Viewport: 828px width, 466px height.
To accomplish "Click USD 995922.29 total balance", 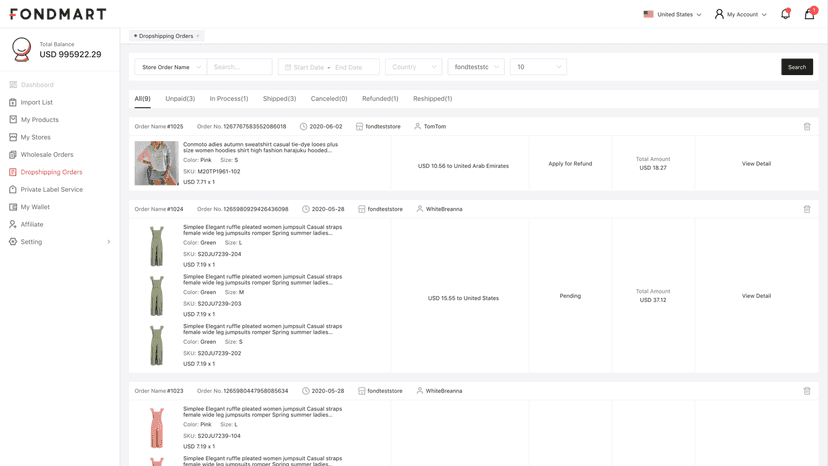I will click(70, 54).
